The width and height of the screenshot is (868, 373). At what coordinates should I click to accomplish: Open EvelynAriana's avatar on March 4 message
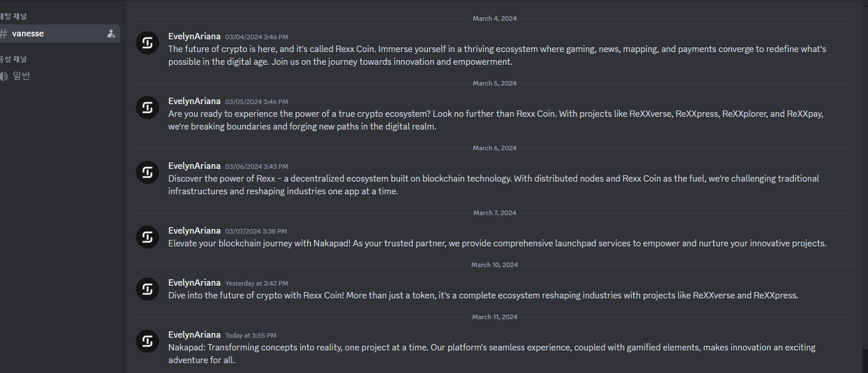point(147,43)
